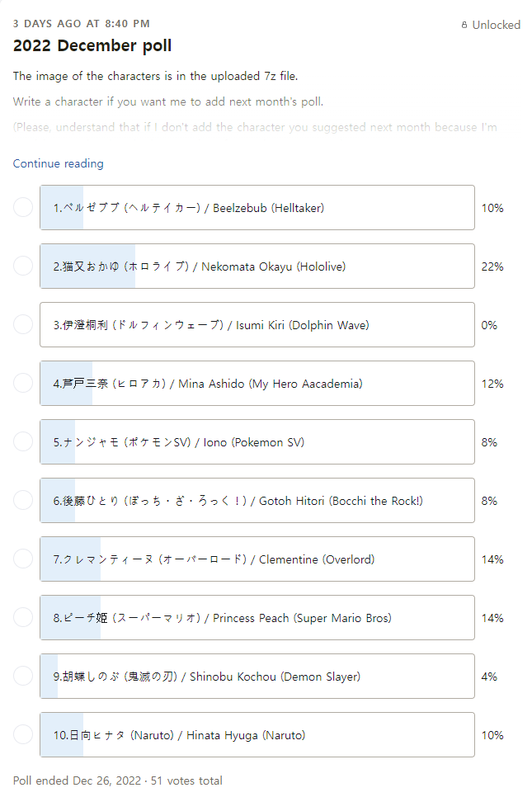The width and height of the screenshot is (532, 797).
Task: Choose the Isumi Kiri radio button
Action: [23, 324]
